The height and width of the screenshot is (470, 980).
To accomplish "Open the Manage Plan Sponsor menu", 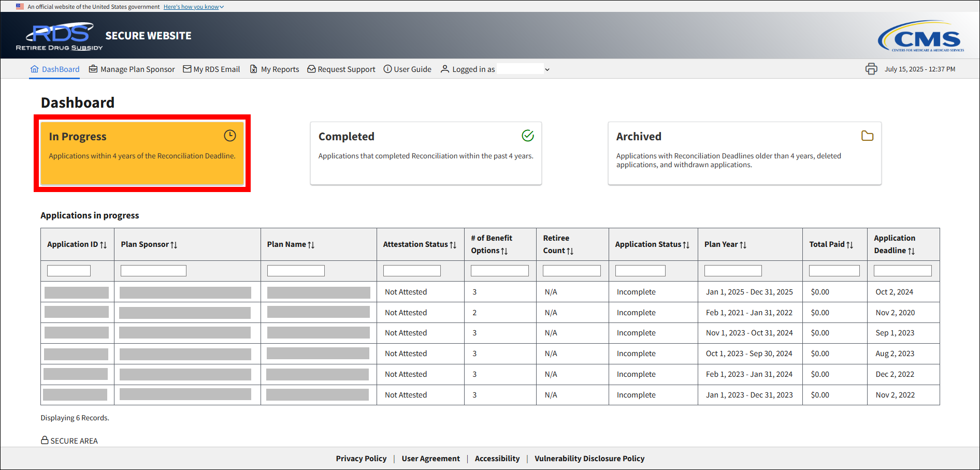I will coord(132,69).
